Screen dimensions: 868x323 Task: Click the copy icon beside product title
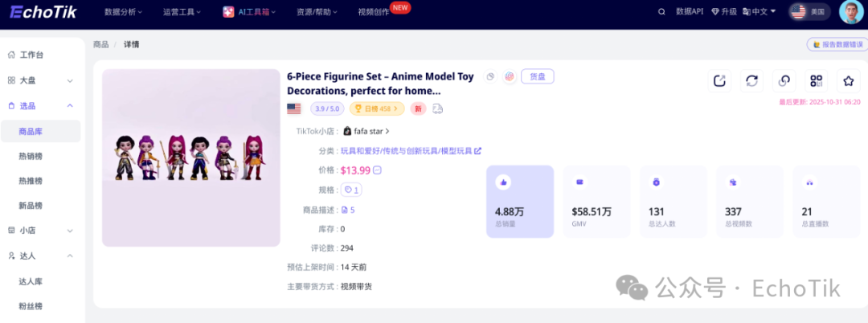[490, 76]
